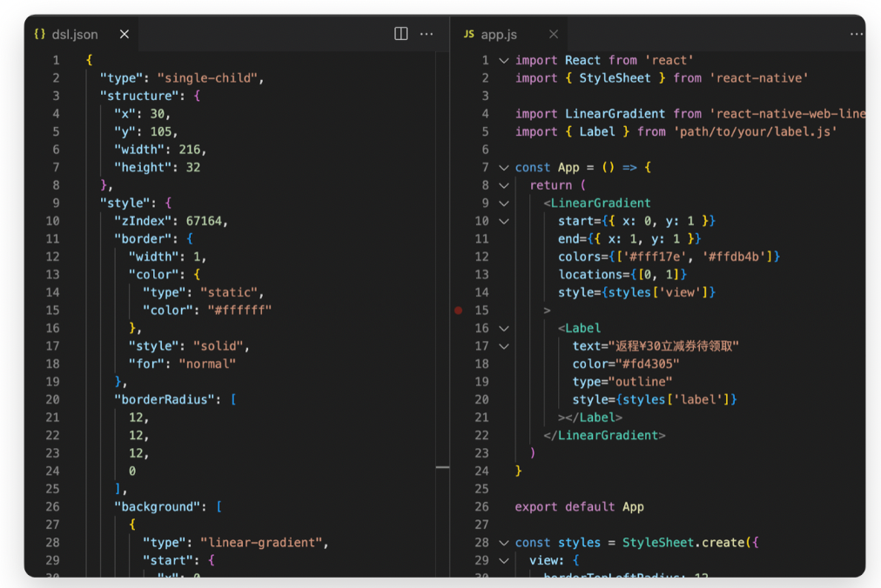Click the Label text attribute Chinese string
The height and width of the screenshot is (588, 881).
click(x=673, y=346)
